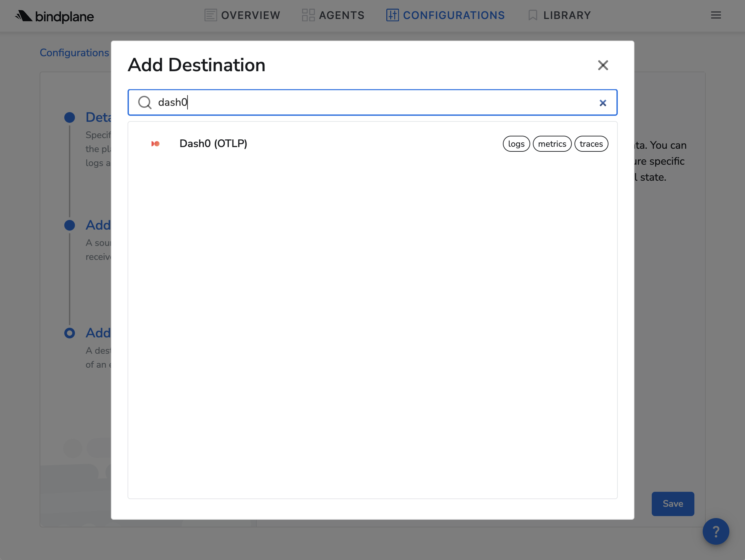Click the Configurations sliders icon

[392, 15]
